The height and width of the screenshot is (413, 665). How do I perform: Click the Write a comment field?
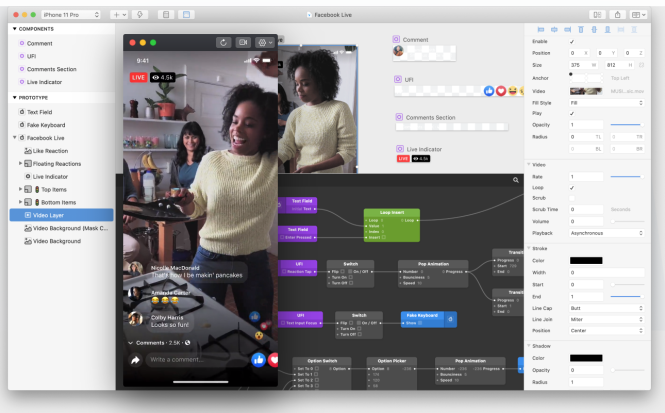(197, 360)
